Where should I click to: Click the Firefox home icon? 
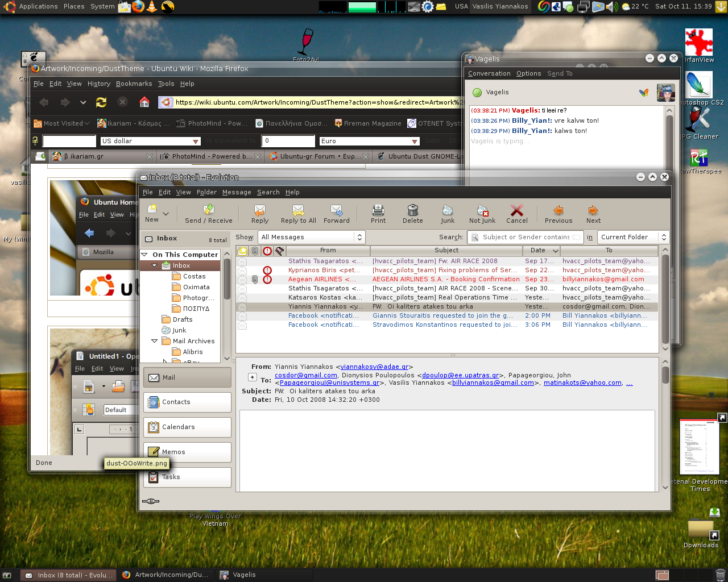(x=144, y=102)
